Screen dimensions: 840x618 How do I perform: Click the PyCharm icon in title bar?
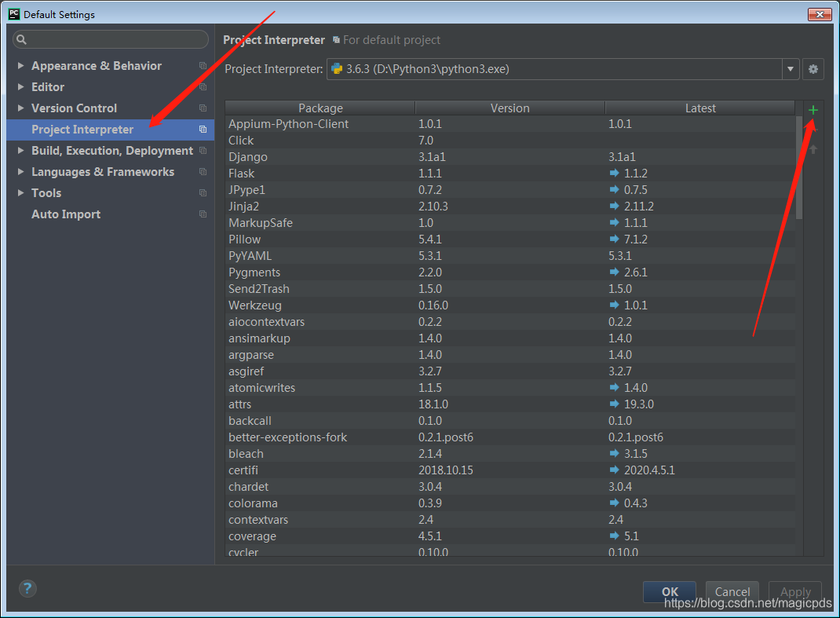pyautogui.click(x=14, y=14)
